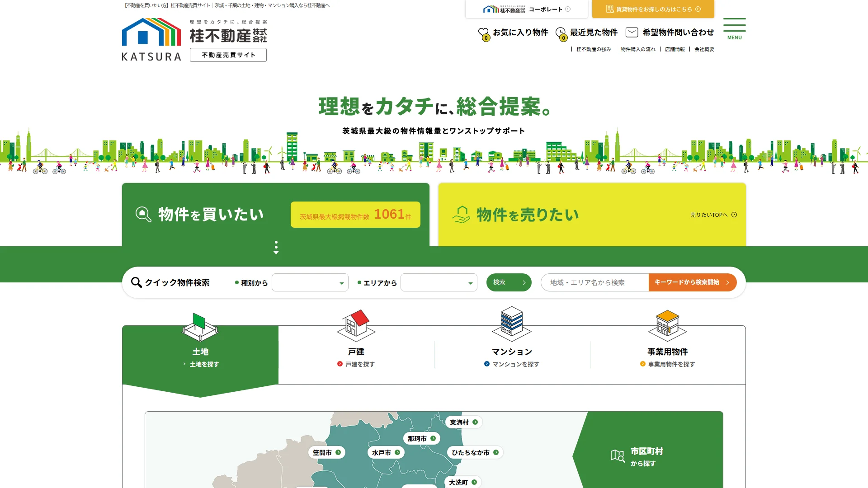Click キーワードから検索開始 button
This screenshot has width=868, height=488.
pyautogui.click(x=693, y=282)
